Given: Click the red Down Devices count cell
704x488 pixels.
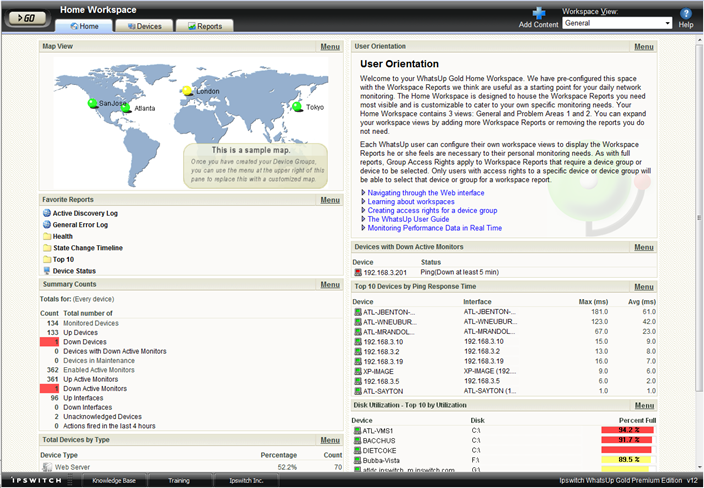Looking at the screenshot, I should click(50, 342).
